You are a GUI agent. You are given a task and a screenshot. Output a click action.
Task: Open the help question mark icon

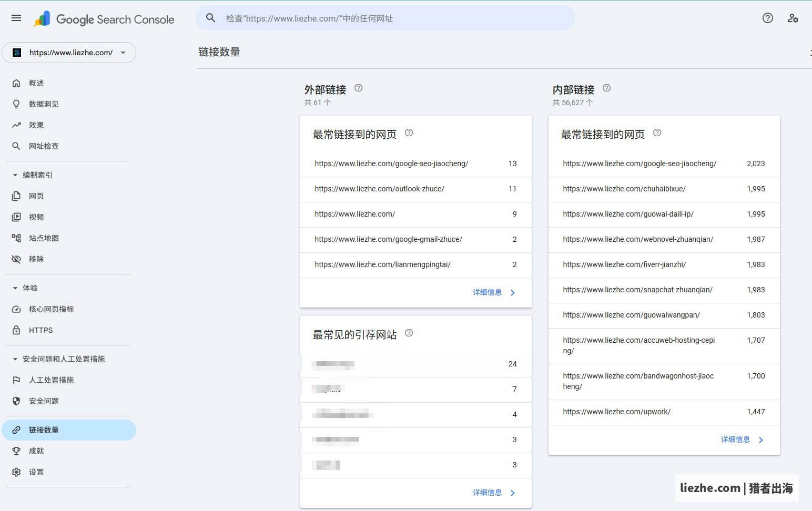(x=767, y=18)
